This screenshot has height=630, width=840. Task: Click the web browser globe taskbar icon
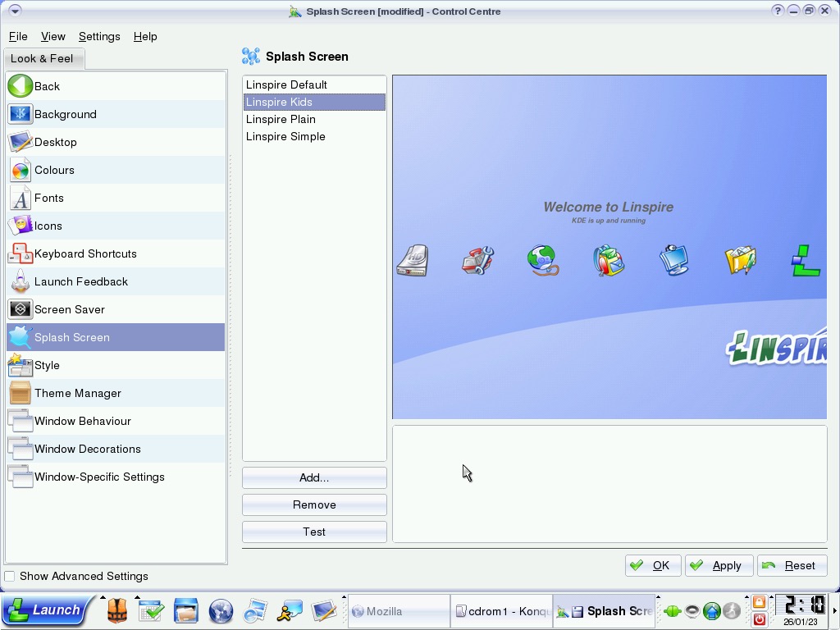pos(221,611)
